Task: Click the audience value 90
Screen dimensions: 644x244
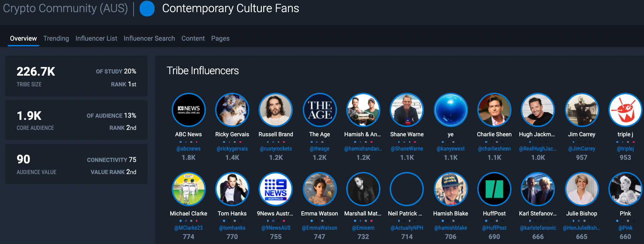Action: [24, 159]
